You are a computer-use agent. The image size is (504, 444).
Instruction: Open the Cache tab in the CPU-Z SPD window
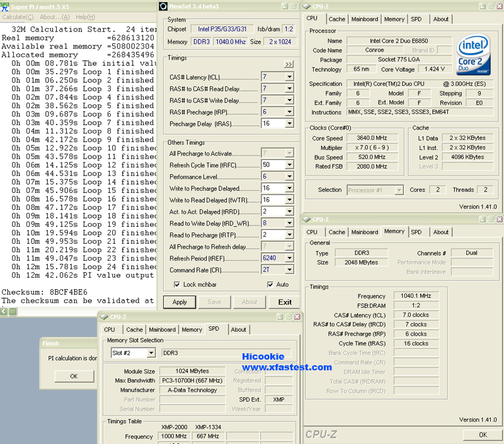[x=134, y=329]
